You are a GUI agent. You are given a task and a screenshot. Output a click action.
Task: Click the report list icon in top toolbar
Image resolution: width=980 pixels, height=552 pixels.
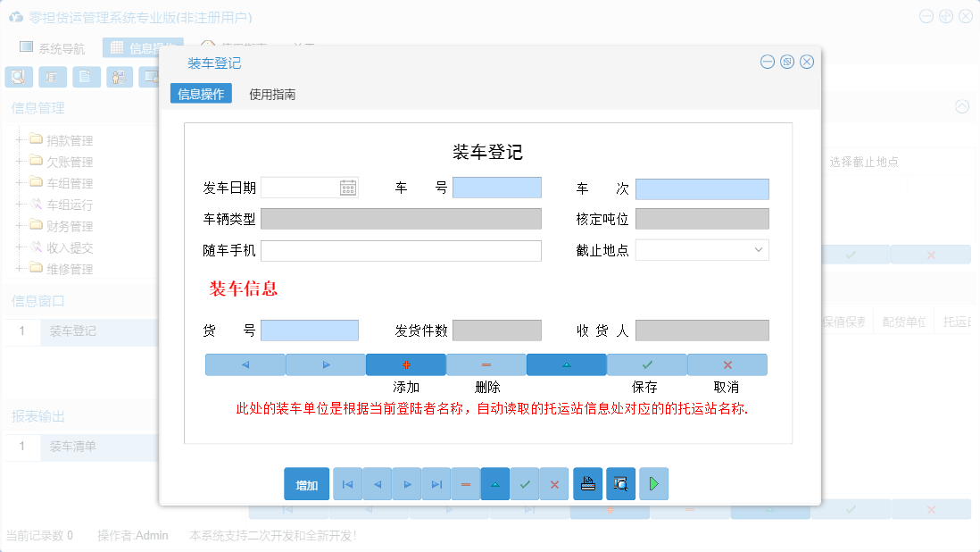[x=53, y=77]
